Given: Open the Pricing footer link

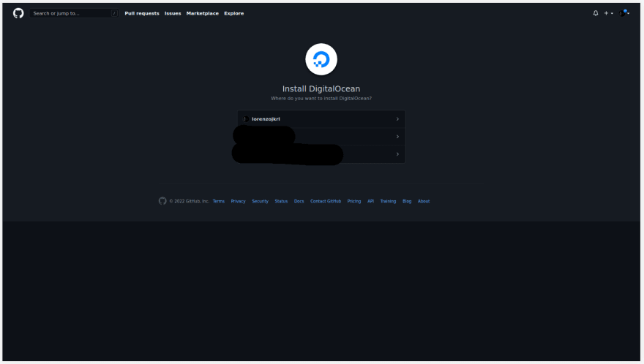Looking at the screenshot, I should (x=354, y=202).
